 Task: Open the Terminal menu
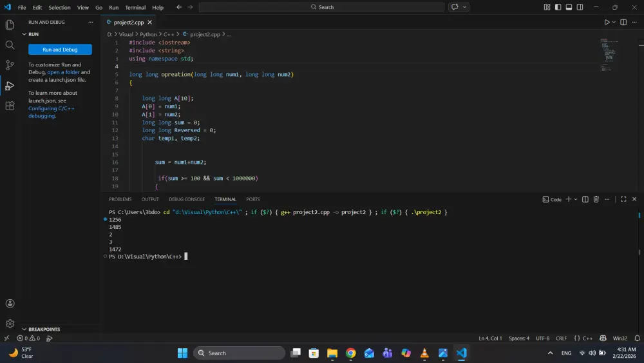click(135, 7)
